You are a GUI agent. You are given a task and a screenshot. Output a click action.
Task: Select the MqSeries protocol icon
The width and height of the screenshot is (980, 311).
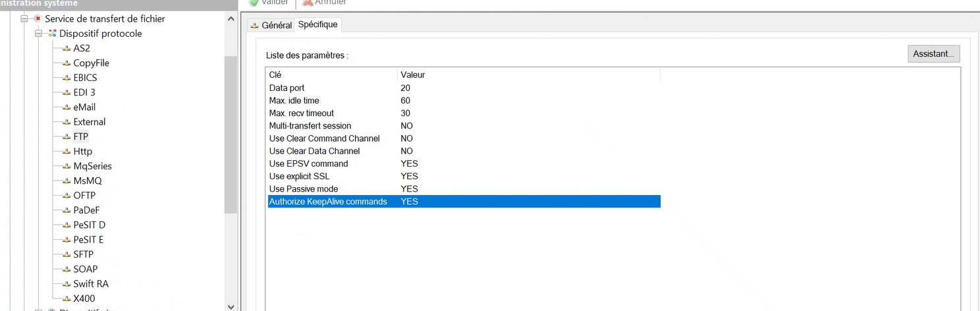pyautogui.click(x=66, y=167)
